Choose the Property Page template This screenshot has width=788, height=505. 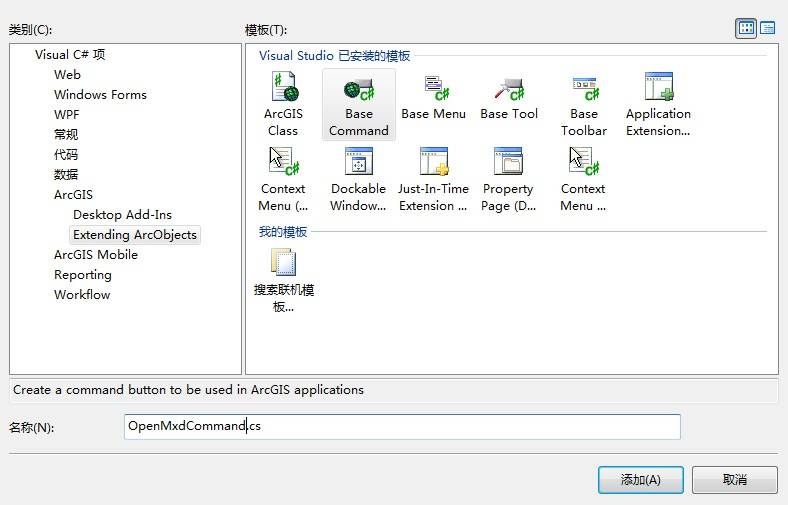coord(508,179)
